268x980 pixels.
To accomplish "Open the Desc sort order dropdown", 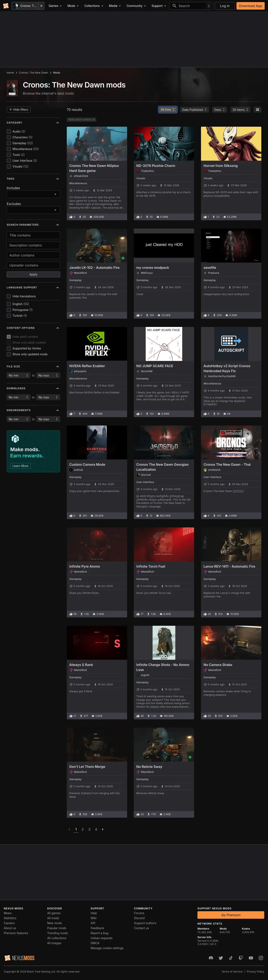I will [x=220, y=110].
